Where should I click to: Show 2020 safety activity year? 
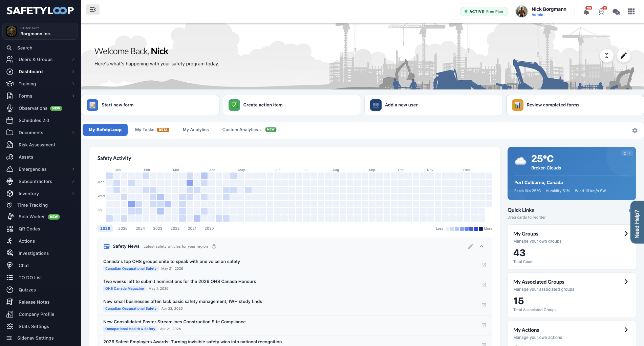click(x=209, y=228)
